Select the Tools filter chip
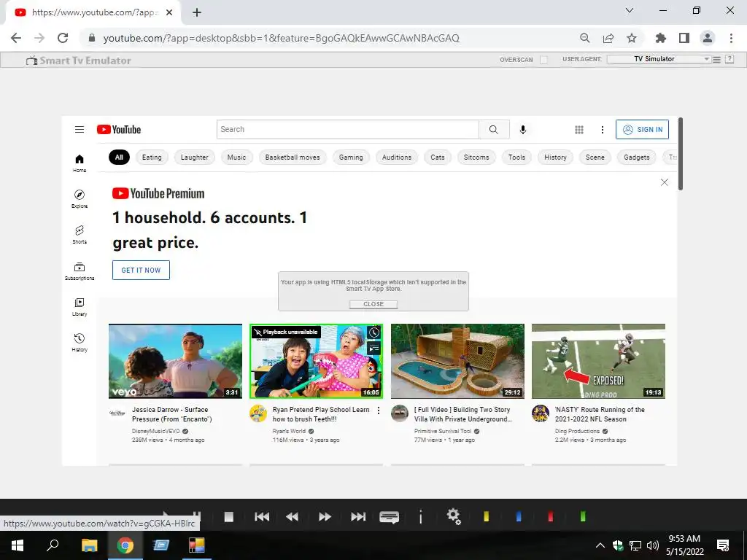 pyautogui.click(x=516, y=157)
